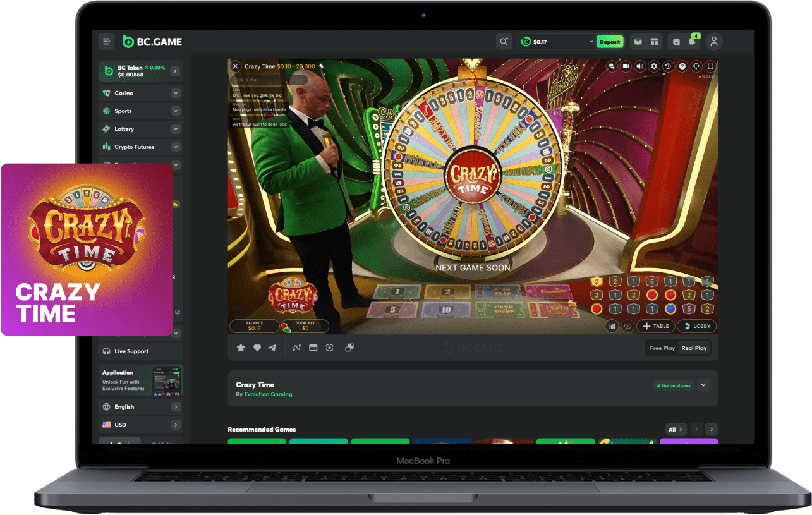
Task: Switch to Real Play mode
Action: pos(694,348)
